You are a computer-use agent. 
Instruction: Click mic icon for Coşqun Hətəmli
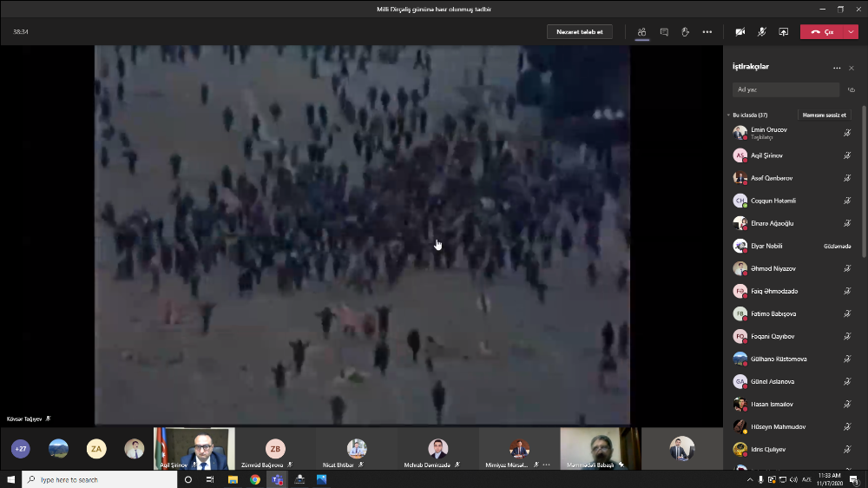[847, 201]
